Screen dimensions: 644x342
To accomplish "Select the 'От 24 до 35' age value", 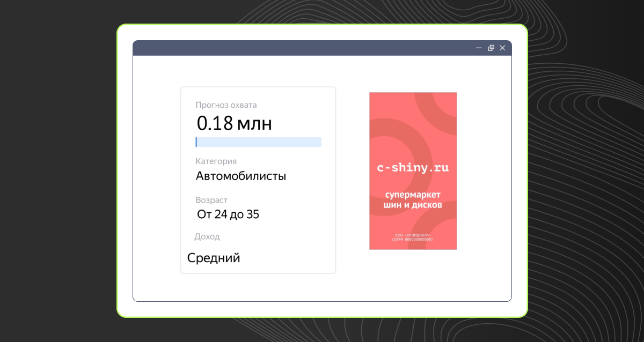I will coord(228,214).
